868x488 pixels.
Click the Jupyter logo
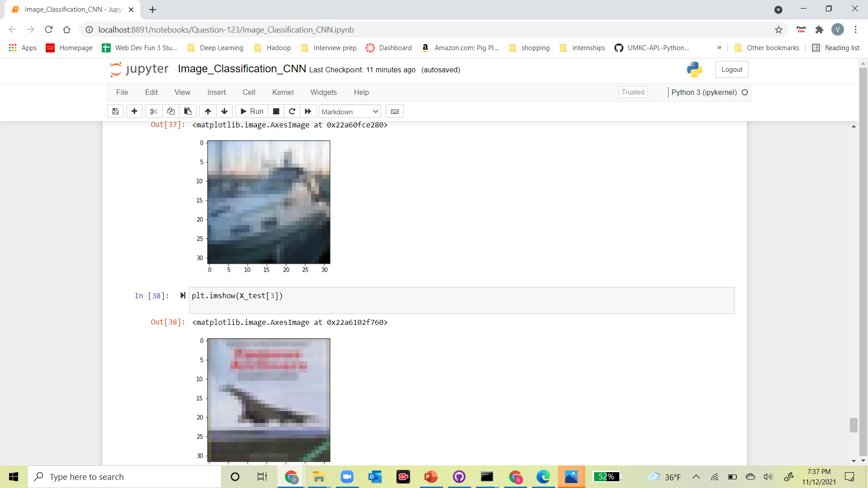(139, 69)
